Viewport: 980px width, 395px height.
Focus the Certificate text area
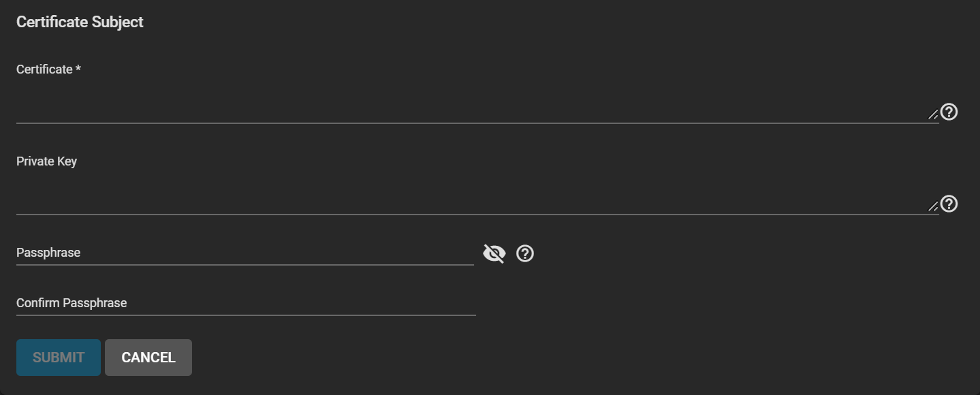470,106
